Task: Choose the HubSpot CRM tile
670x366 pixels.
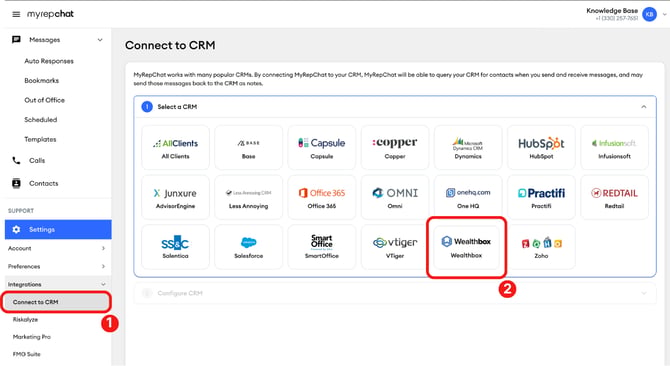Action: point(541,147)
